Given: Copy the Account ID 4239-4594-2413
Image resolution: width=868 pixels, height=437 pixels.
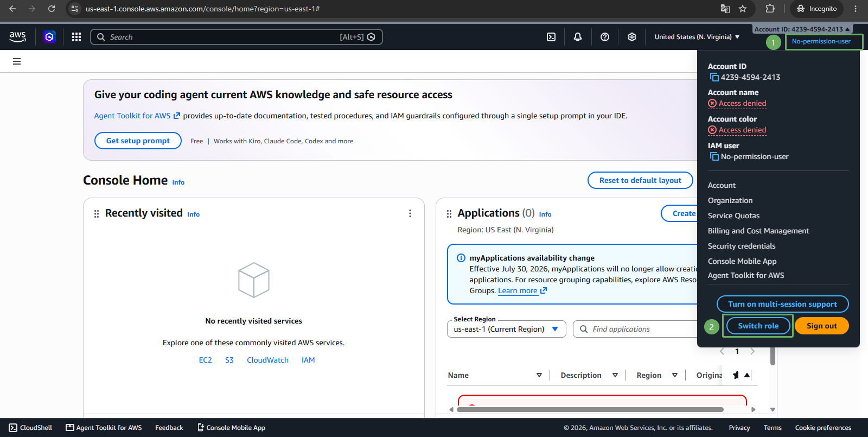Looking at the screenshot, I should click(x=714, y=77).
